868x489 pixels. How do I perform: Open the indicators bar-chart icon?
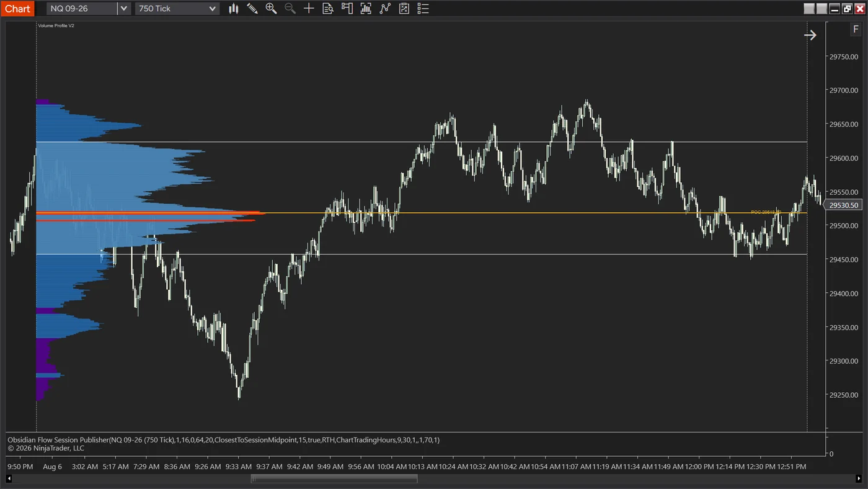[x=366, y=9]
